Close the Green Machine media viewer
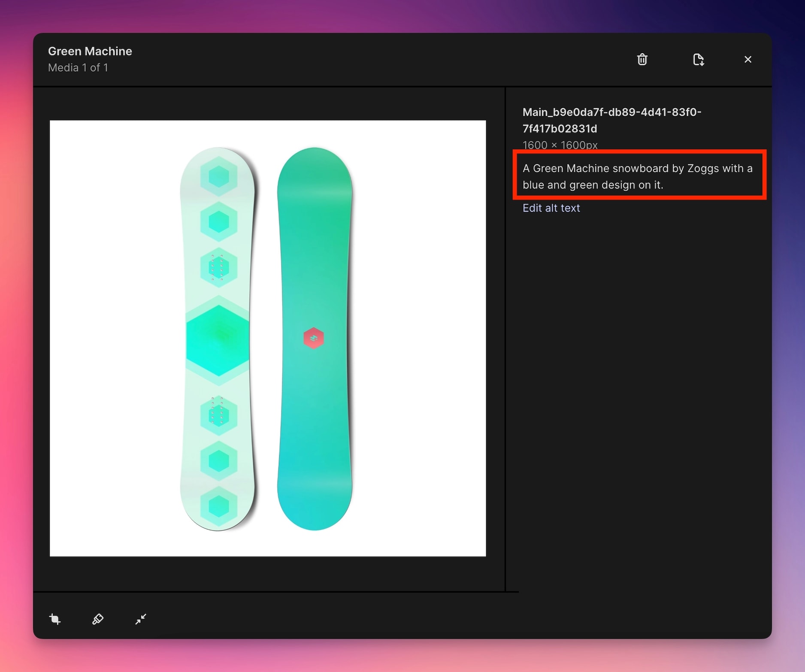 [x=747, y=59]
